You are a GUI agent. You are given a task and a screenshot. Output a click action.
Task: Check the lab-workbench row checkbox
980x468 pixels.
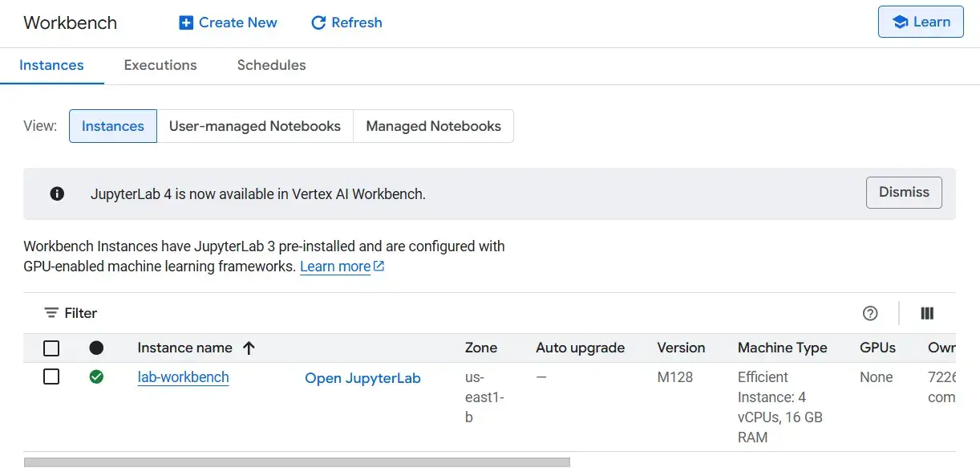click(51, 376)
